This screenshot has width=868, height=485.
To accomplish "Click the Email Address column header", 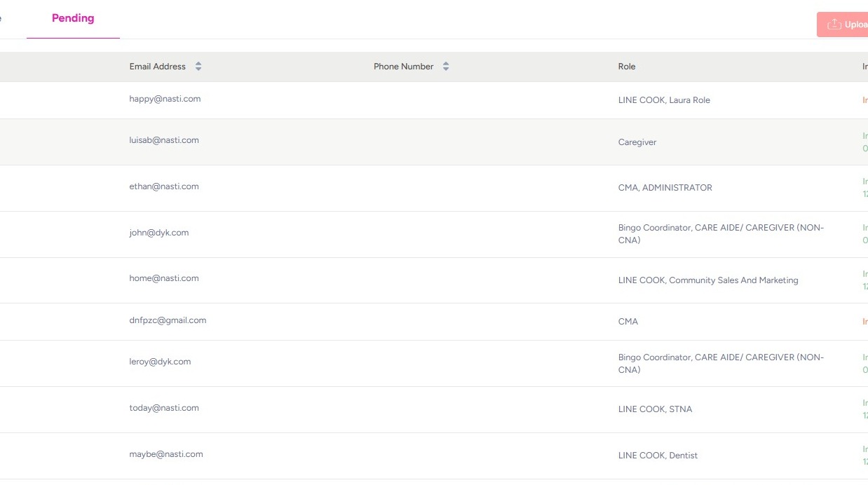I will 158,67.
